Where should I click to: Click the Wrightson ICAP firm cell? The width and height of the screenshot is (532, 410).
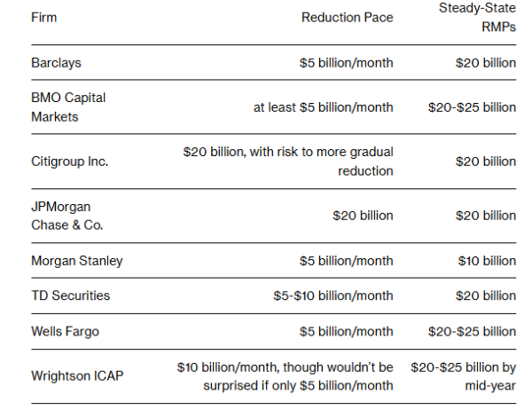(77, 375)
